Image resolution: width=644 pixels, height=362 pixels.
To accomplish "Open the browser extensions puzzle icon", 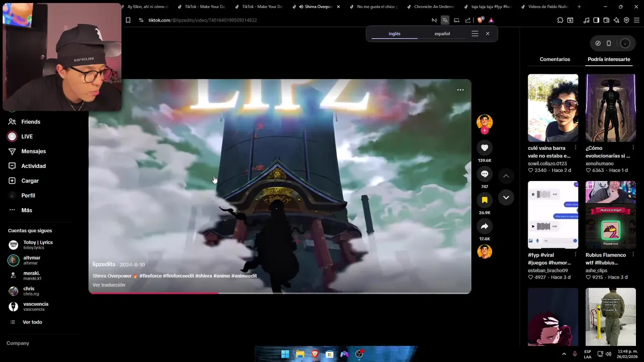I will click(560, 20).
